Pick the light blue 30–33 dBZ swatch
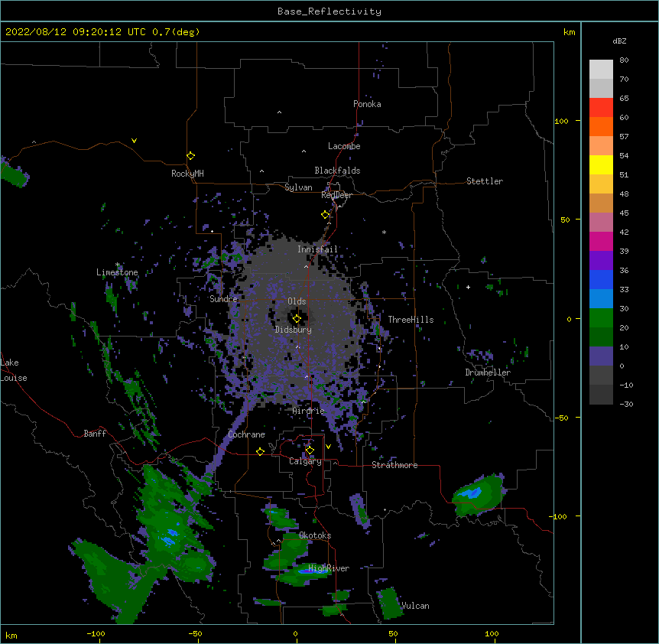This screenshot has width=659, height=644. coord(601,299)
